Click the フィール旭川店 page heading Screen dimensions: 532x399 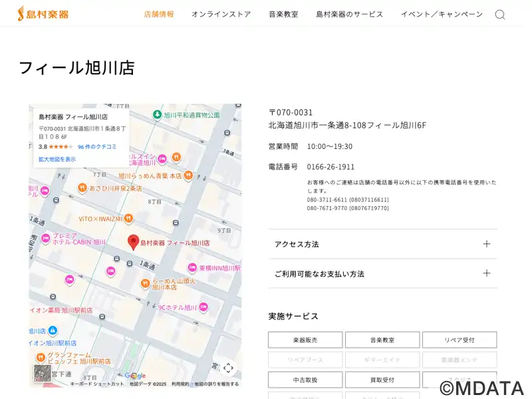[76, 67]
